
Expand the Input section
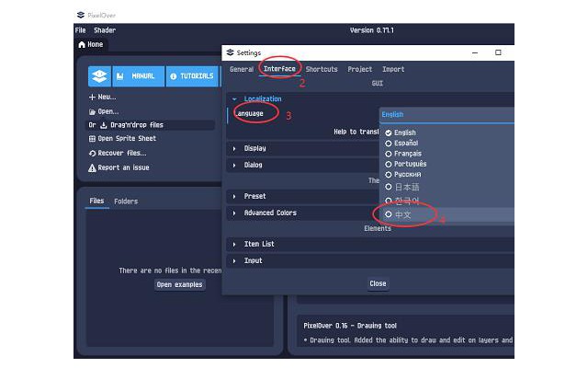234,261
